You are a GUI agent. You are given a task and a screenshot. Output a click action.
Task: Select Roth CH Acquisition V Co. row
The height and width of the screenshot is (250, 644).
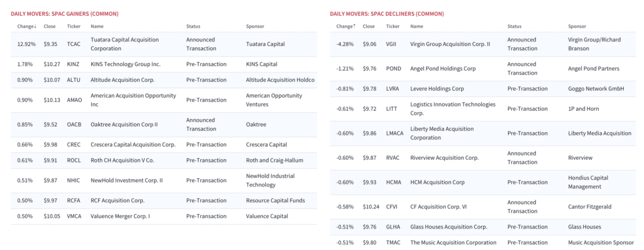tap(164, 161)
